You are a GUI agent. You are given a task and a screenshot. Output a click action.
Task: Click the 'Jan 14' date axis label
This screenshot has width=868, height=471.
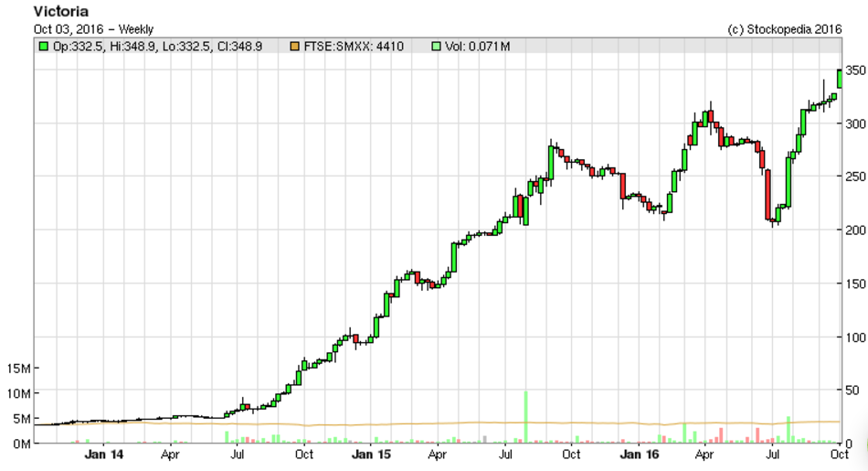point(104,455)
